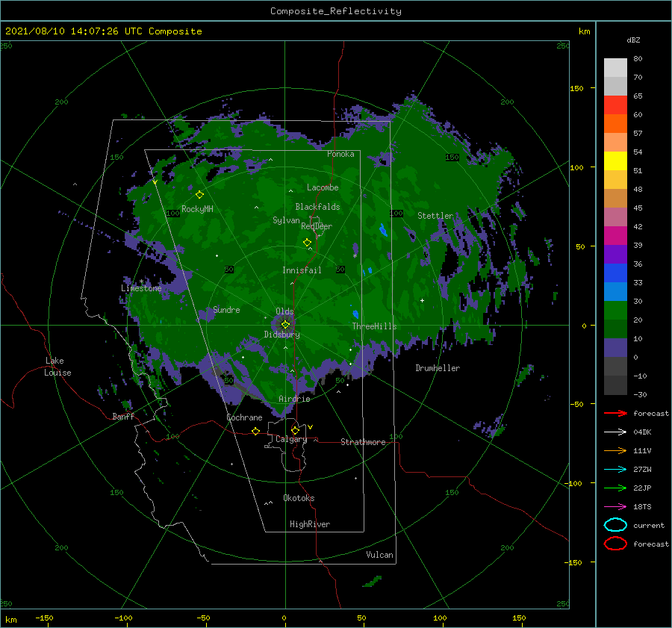Click the magenta 42-39 dBZ swatch

coord(615,236)
